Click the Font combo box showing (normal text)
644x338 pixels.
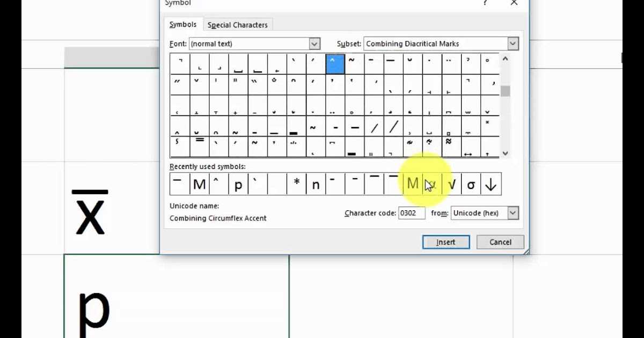[254, 44]
